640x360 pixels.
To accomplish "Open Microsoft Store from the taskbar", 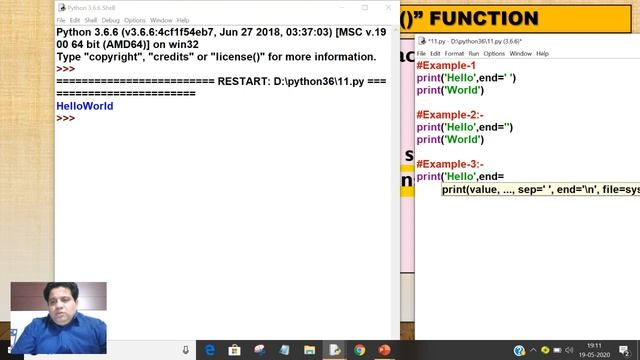I will tap(234, 350).
